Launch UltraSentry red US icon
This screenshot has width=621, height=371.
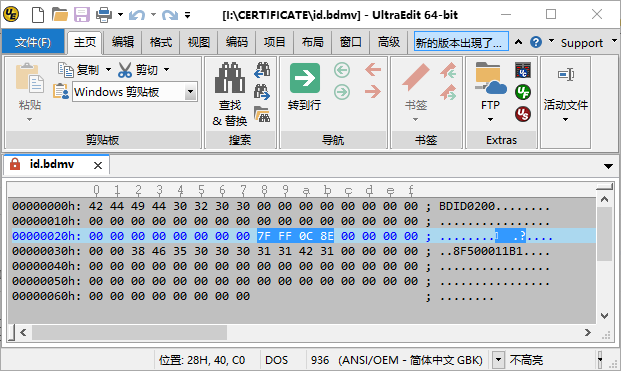tap(523, 114)
